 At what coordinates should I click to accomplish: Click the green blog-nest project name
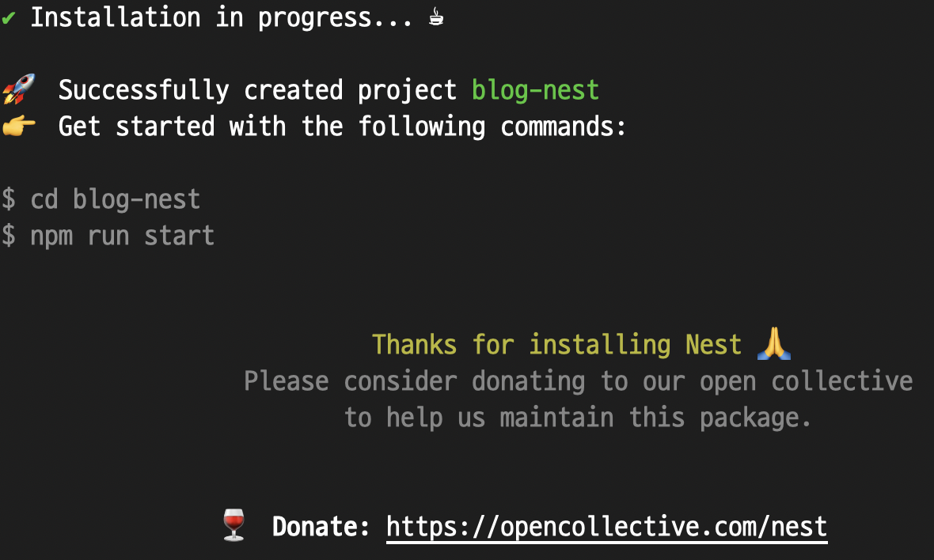[x=535, y=90]
